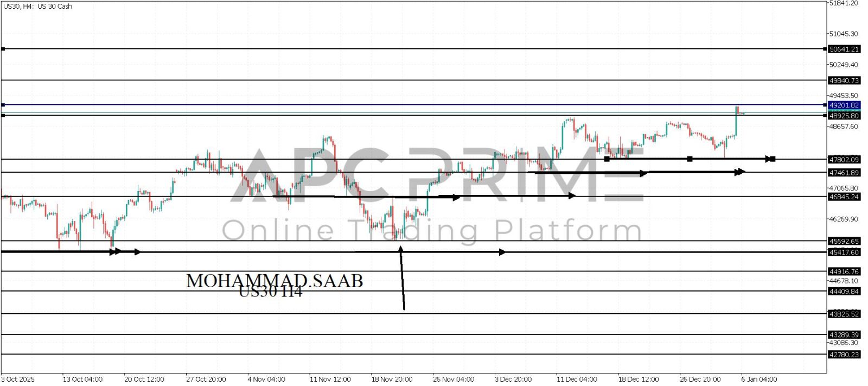Click the MOHAMMAD.SAAB text label
The image size is (868, 386).
275,281
